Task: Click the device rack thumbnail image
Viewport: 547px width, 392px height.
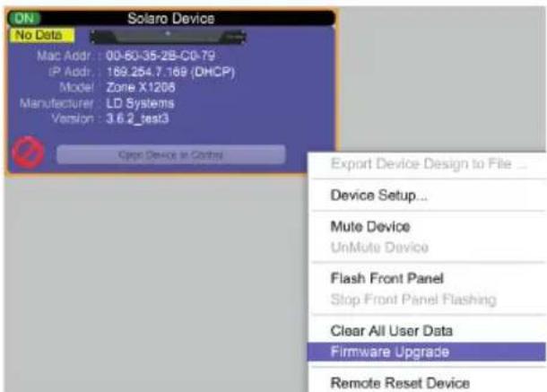Action: click(x=169, y=37)
